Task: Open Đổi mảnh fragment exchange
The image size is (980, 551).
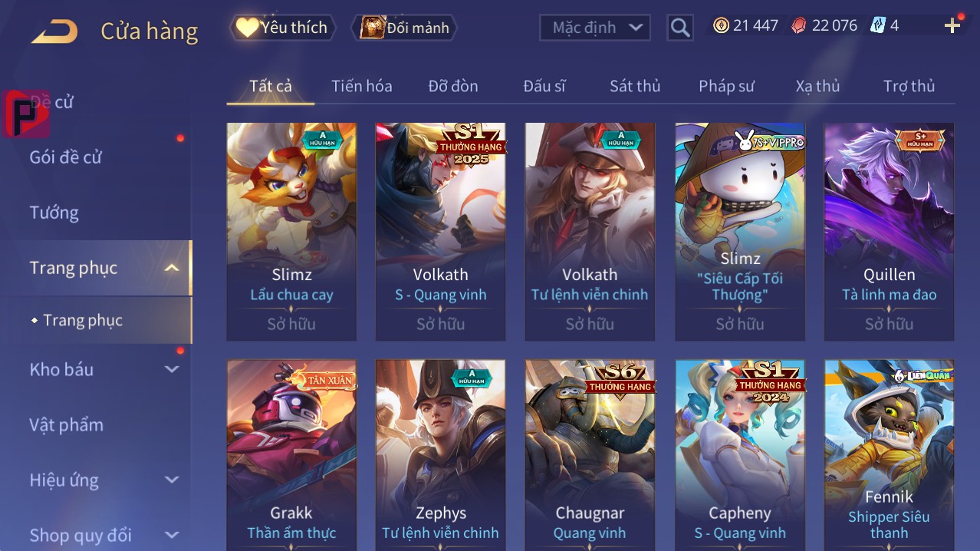Action: point(404,28)
